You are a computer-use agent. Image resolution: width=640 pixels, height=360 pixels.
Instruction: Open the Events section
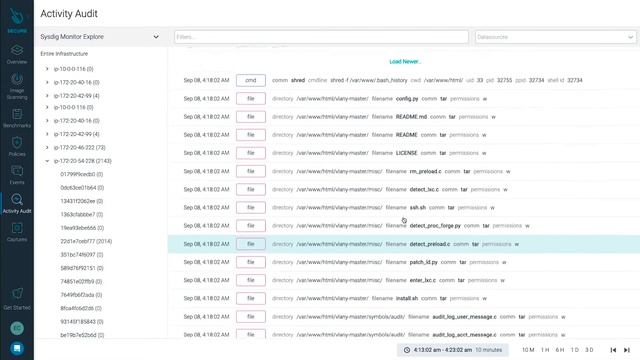tap(17, 176)
